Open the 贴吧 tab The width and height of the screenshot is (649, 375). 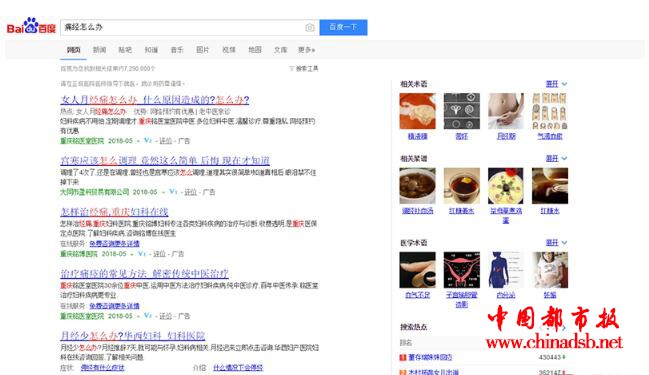click(125, 50)
